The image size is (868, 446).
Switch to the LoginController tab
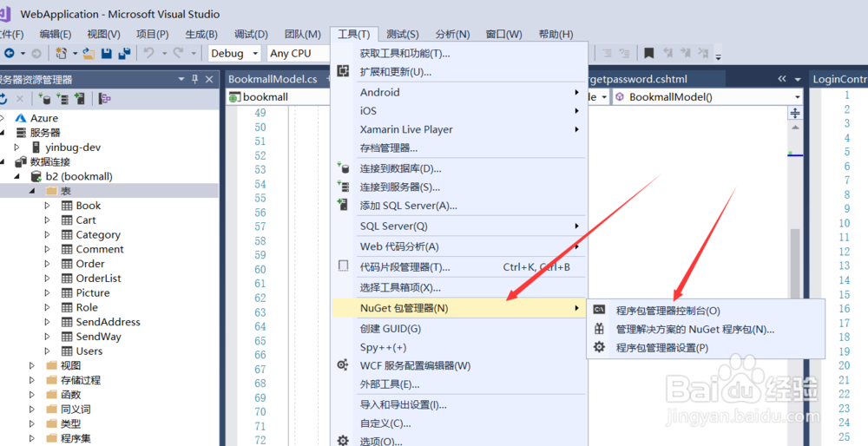(839, 79)
